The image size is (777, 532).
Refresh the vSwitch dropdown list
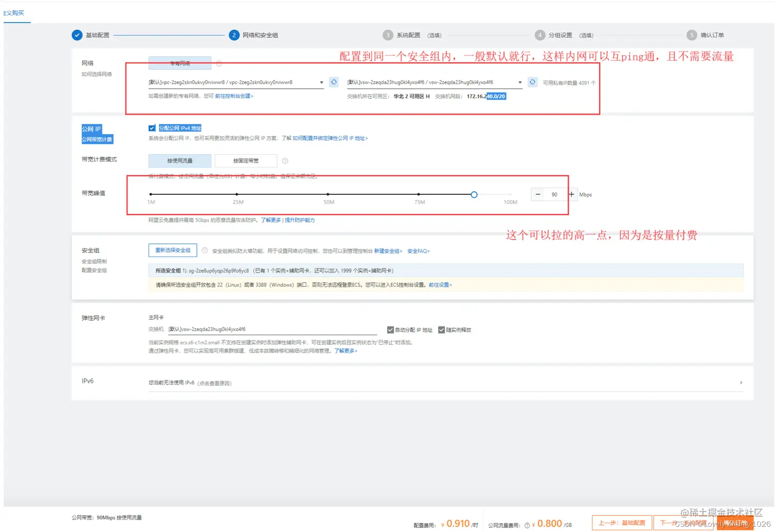532,82
